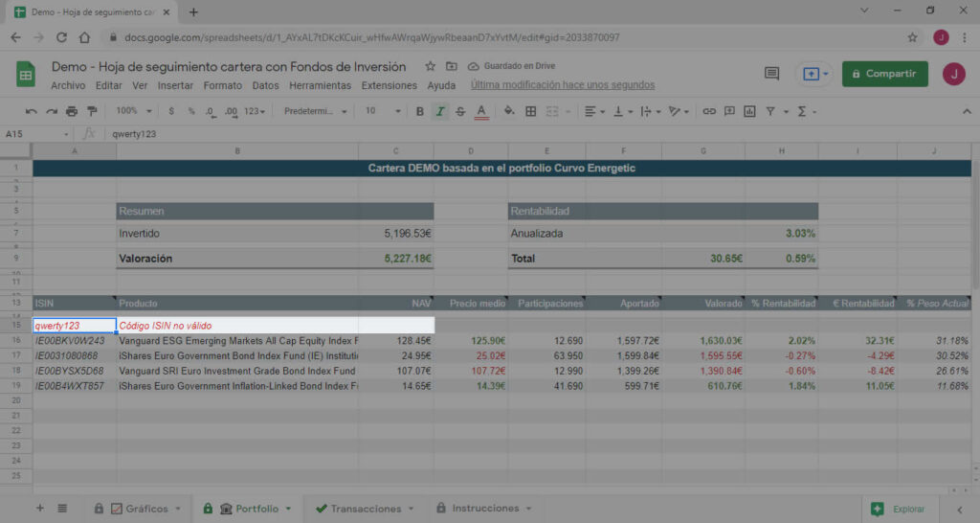Open the text color picker
The image size is (980, 523).
coord(481,111)
